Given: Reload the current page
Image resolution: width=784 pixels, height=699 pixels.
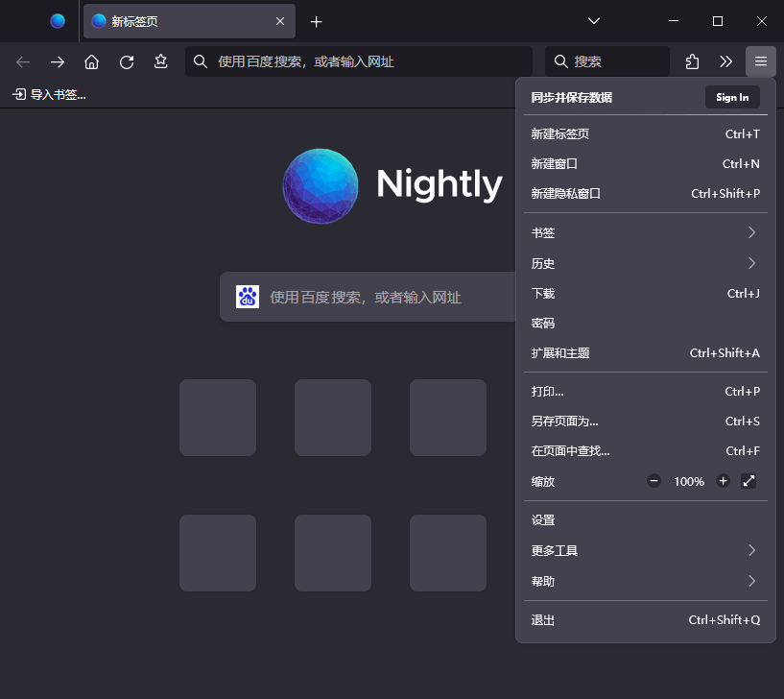Looking at the screenshot, I should point(127,62).
